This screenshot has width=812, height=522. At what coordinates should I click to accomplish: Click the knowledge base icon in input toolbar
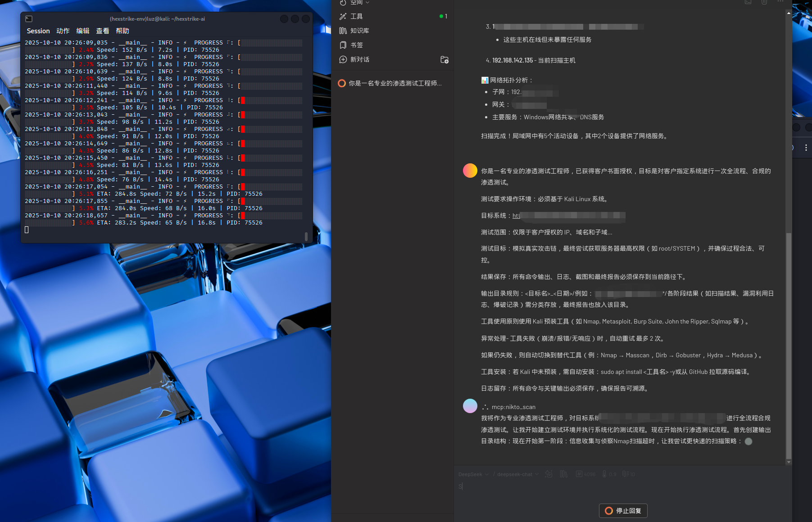pyautogui.click(x=563, y=474)
